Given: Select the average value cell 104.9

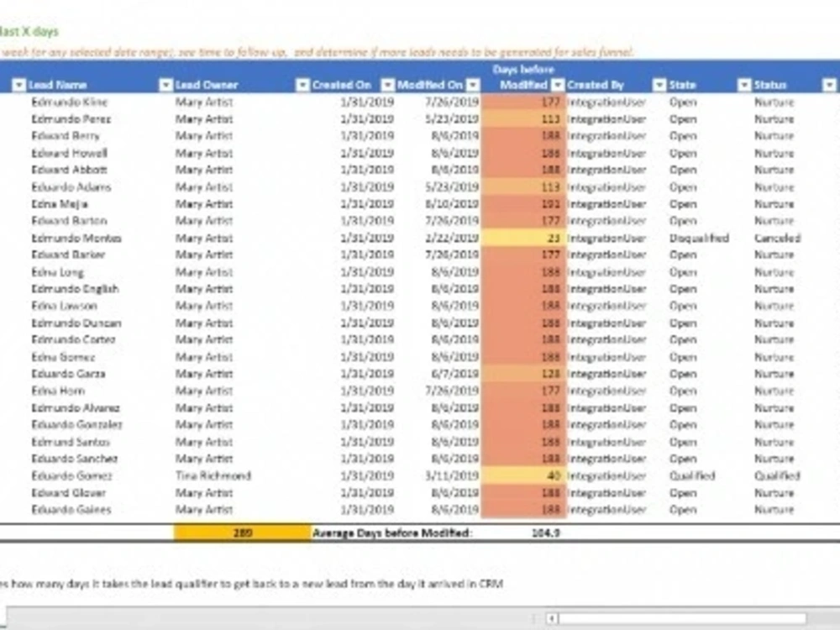Looking at the screenshot, I should tap(546, 533).
